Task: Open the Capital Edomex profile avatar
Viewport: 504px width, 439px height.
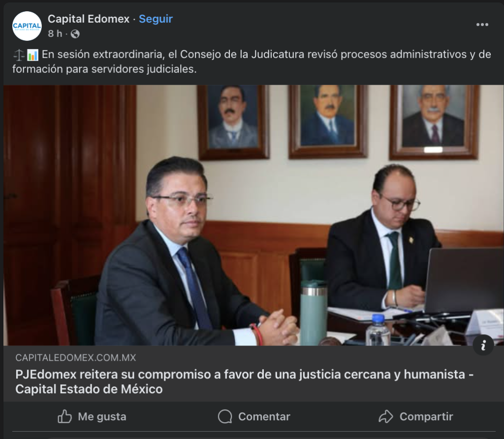Action: 27,26
